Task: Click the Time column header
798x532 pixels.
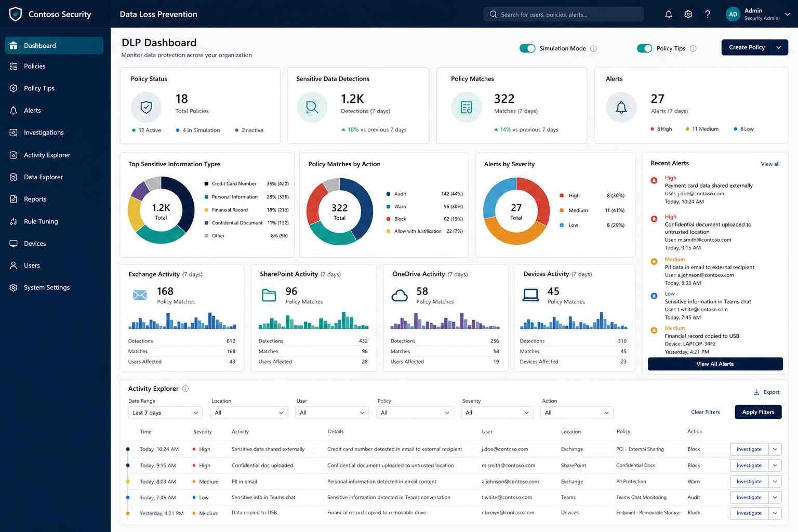Action: coord(146,432)
